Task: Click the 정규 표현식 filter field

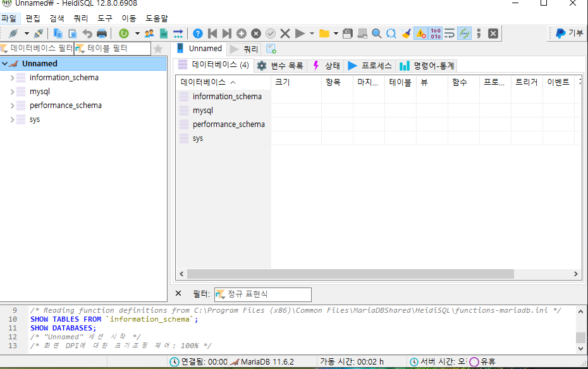Action: tap(263, 294)
